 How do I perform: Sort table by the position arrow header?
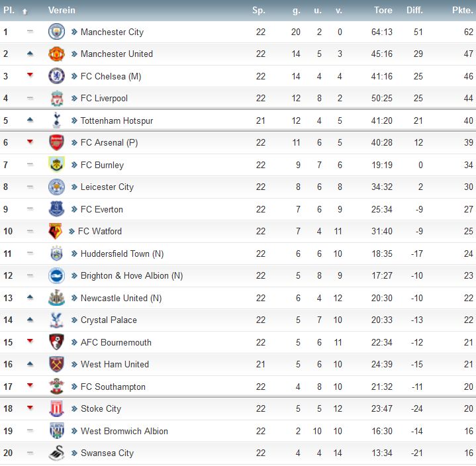point(25,11)
